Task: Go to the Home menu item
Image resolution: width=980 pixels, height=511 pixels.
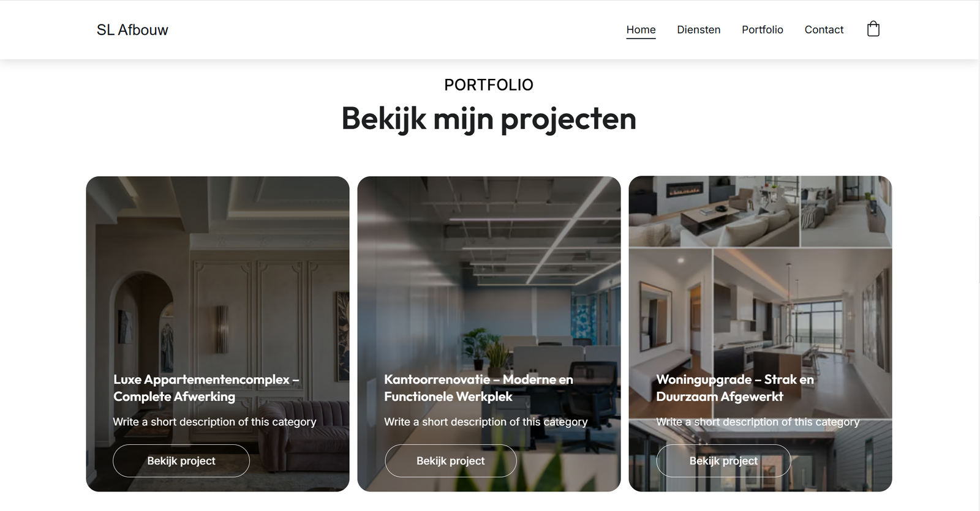Action: (641, 29)
